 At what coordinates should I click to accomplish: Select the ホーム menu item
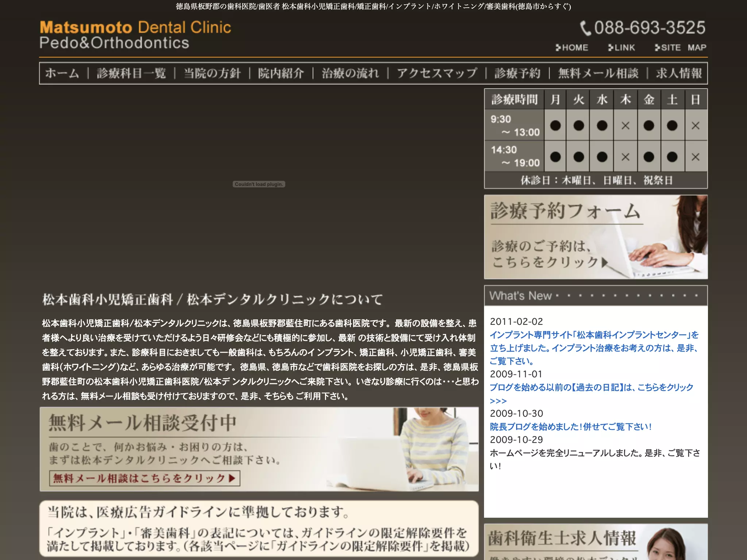(62, 73)
